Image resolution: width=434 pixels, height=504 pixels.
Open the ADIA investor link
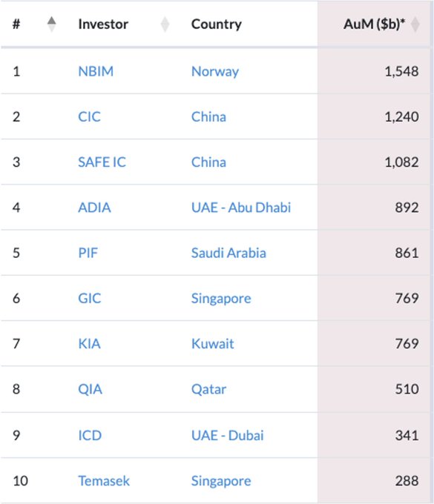click(x=94, y=208)
